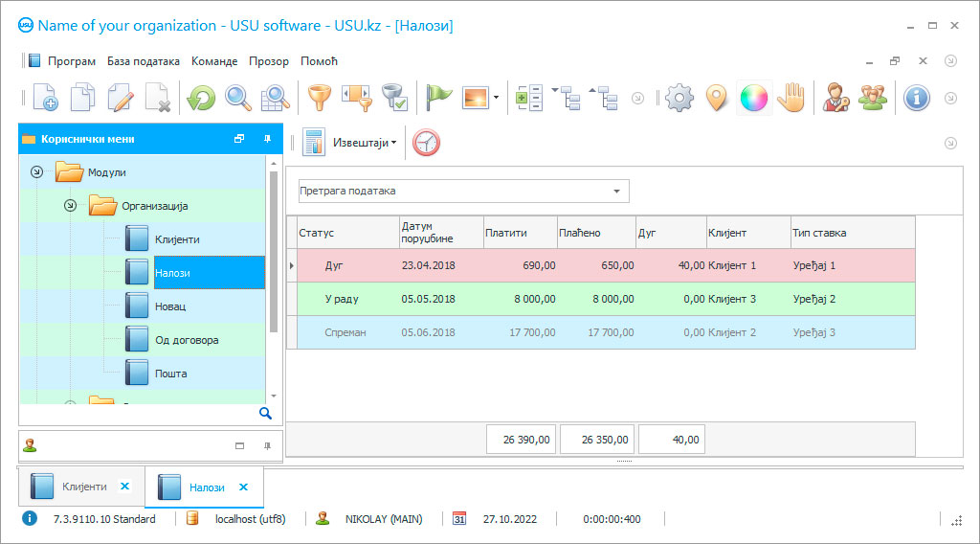
Task: Click the delete record icon
Action: 157,98
